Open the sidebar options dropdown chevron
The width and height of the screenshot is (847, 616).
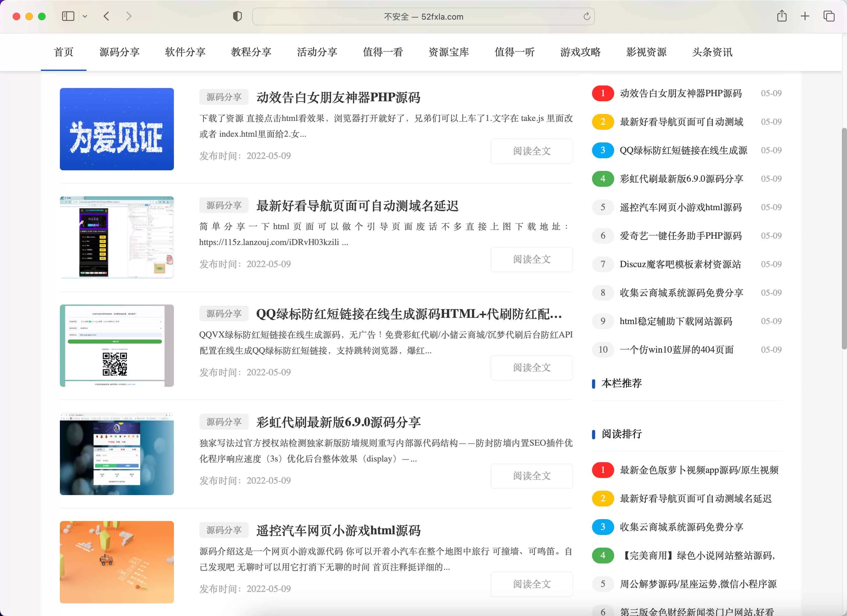coord(85,16)
